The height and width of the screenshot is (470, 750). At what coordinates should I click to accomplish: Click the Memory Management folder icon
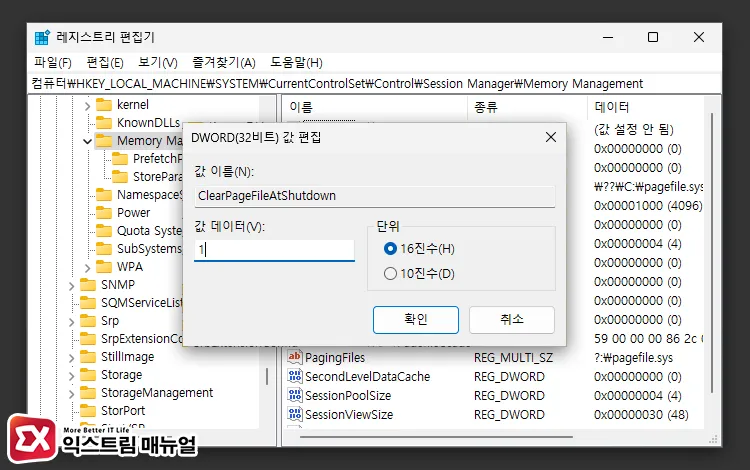[x=104, y=141]
